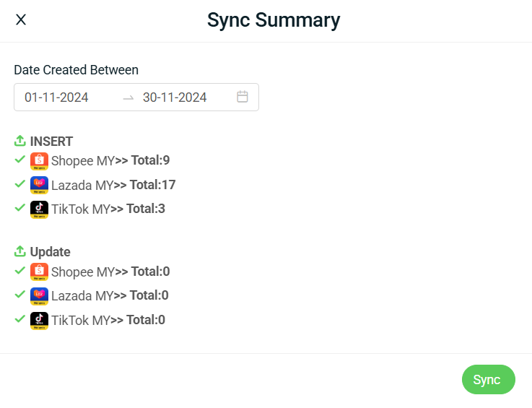Image resolution: width=532 pixels, height=408 pixels.
Task: Click the green checkmark beside Lazada MY insert
Action: [20, 184]
